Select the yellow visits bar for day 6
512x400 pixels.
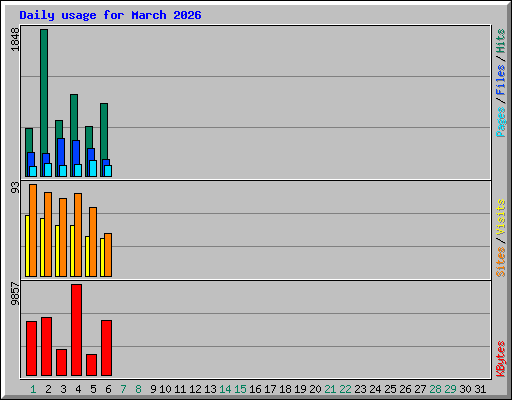click(x=102, y=257)
